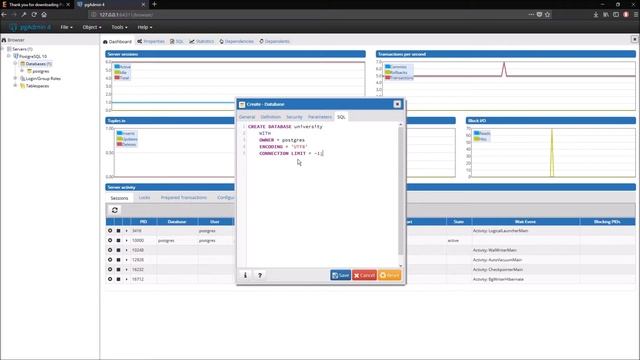Bookmark this page with star icon
The image size is (640, 360).
547,14
